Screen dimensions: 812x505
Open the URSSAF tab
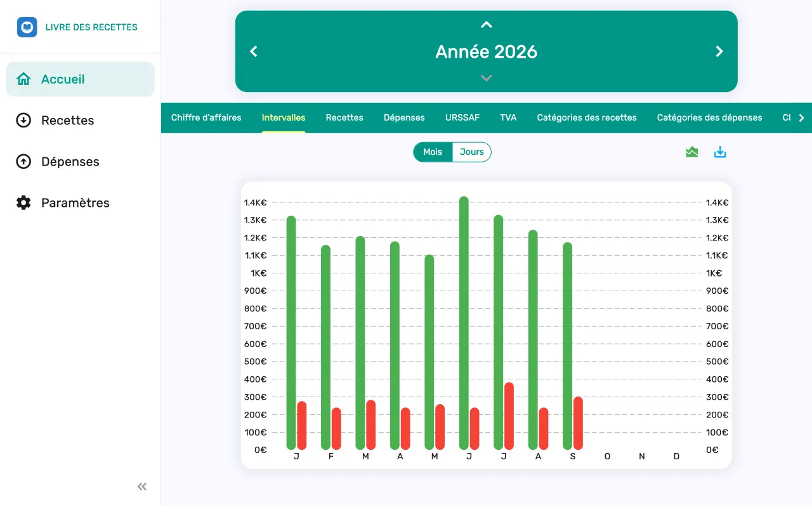462,117
